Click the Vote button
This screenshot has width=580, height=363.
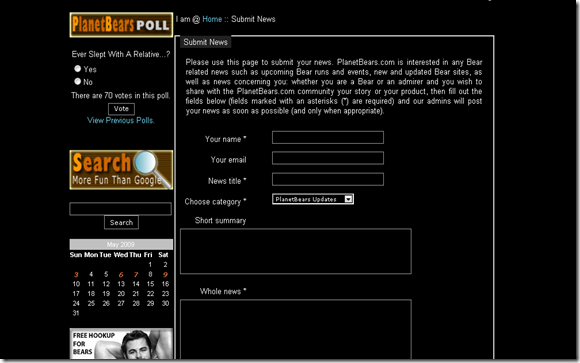121,109
